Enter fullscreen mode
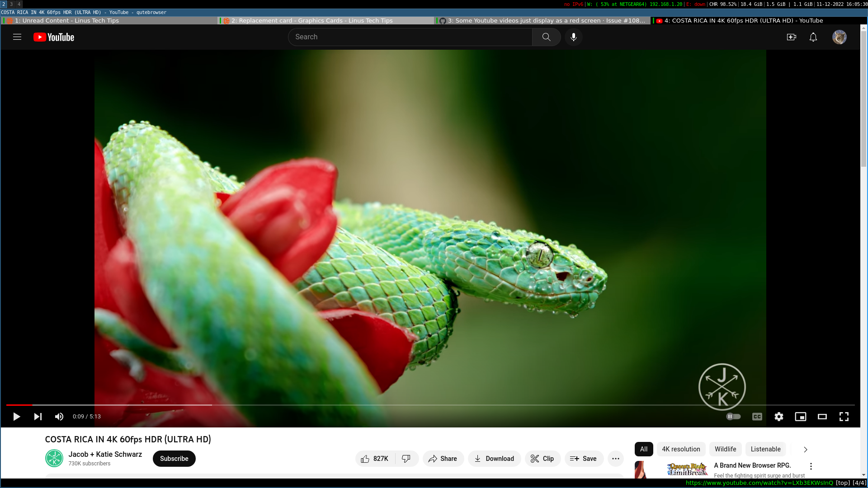 click(844, 417)
